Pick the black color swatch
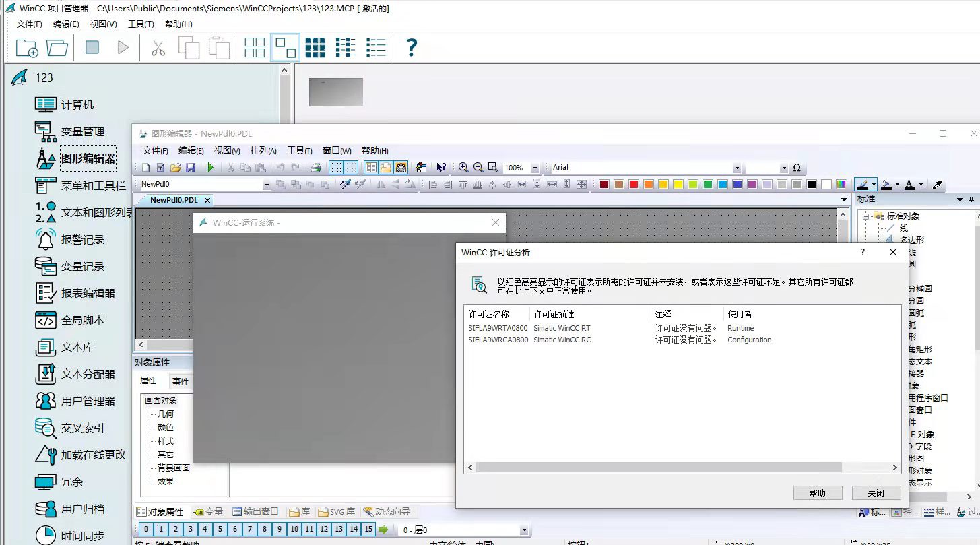980x545 pixels. pos(812,185)
